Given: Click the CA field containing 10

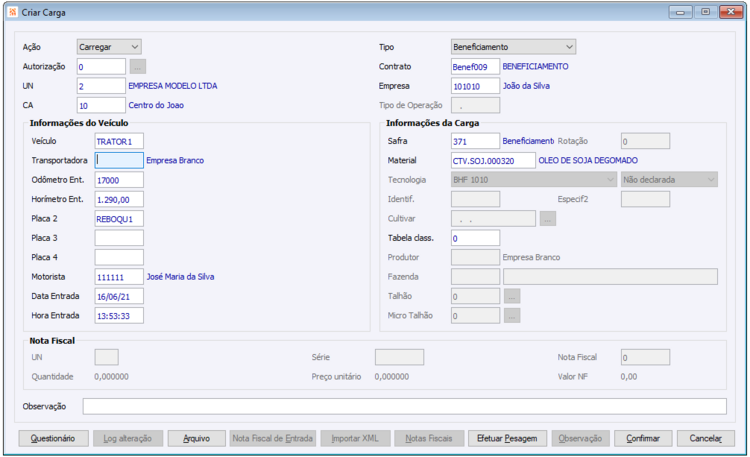Looking at the screenshot, I should (101, 105).
